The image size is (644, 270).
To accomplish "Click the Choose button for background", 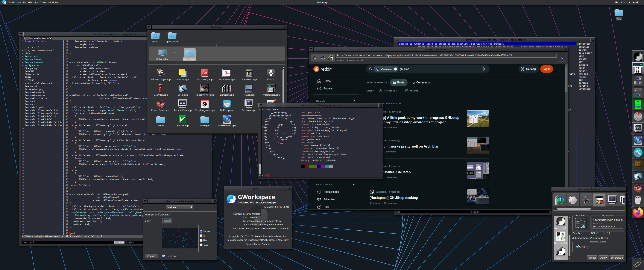I will pos(151,256).
